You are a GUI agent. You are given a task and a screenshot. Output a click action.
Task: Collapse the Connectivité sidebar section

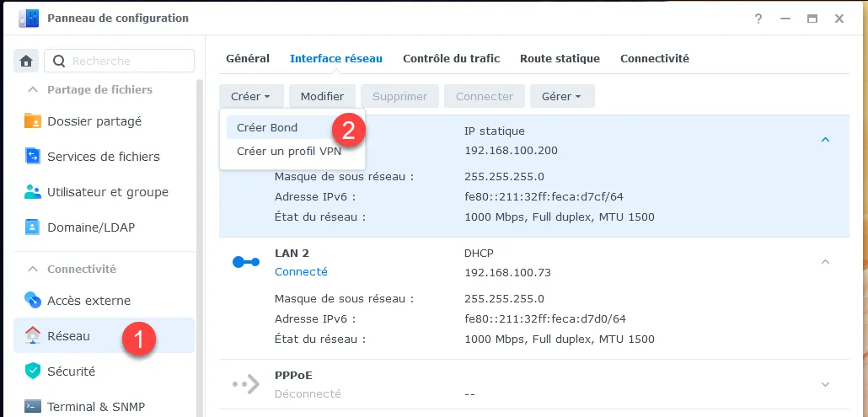coord(34,270)
